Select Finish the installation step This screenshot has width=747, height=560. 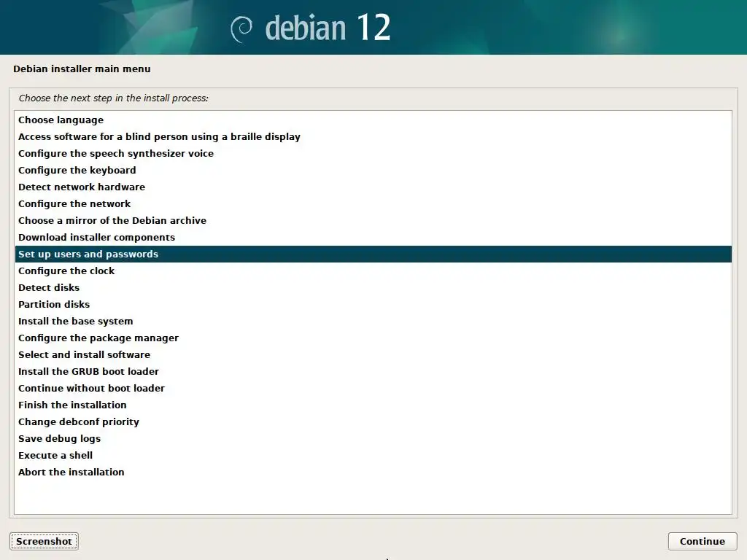(x=373, y=405)
